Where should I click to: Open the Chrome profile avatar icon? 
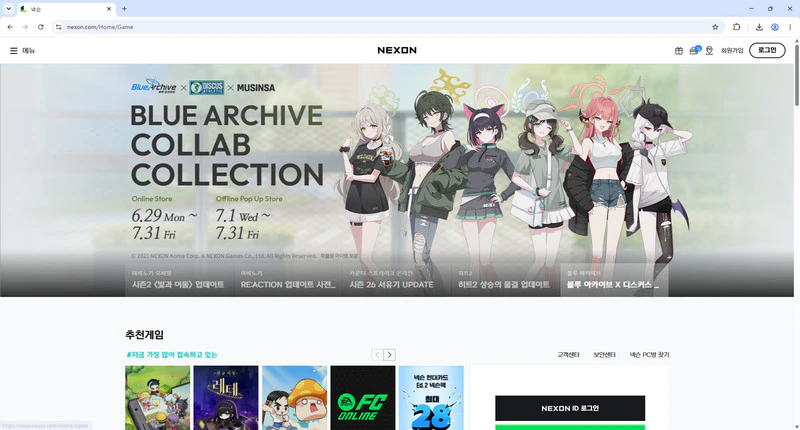coord(774,27)
